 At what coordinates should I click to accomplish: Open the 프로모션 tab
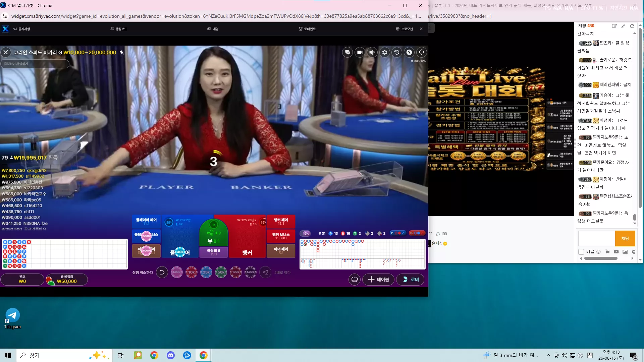tap(404, 29)
